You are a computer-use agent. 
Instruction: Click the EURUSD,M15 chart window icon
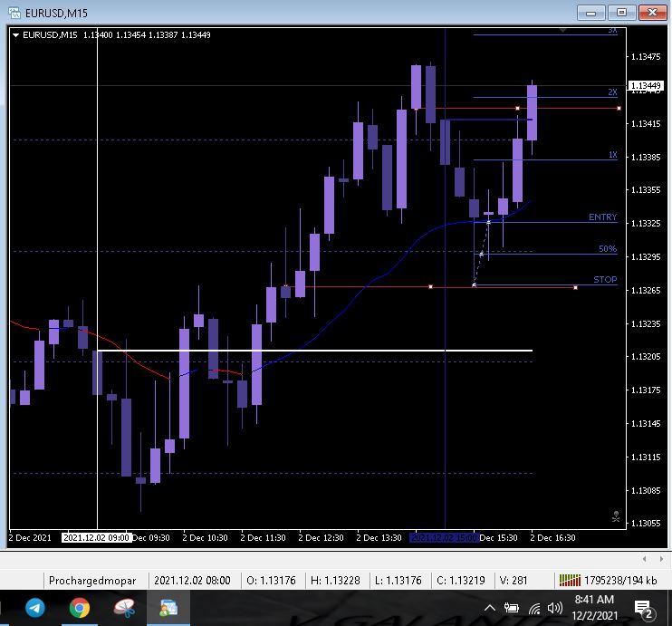pos(14,13)
